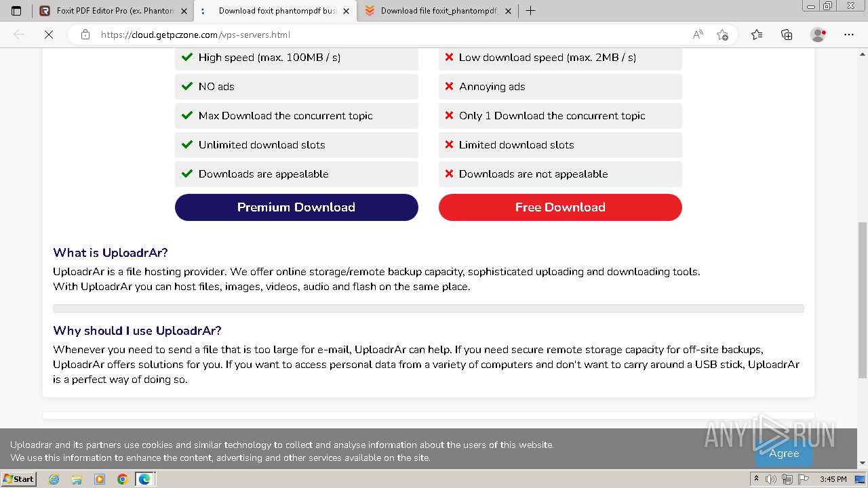The image size is (868, 488).
Task: Go back to the previous page
Action: (x=19, y=35)
